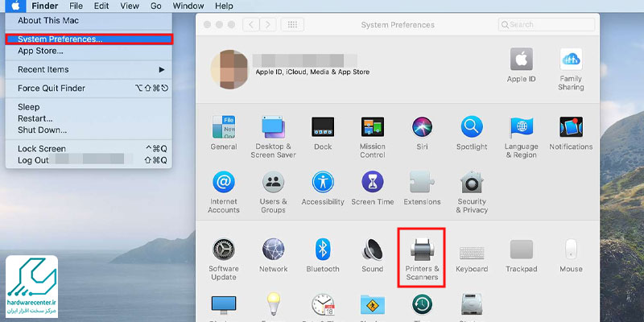Open the Network preferences pane

pyautogui.click(x=273, y=254)
